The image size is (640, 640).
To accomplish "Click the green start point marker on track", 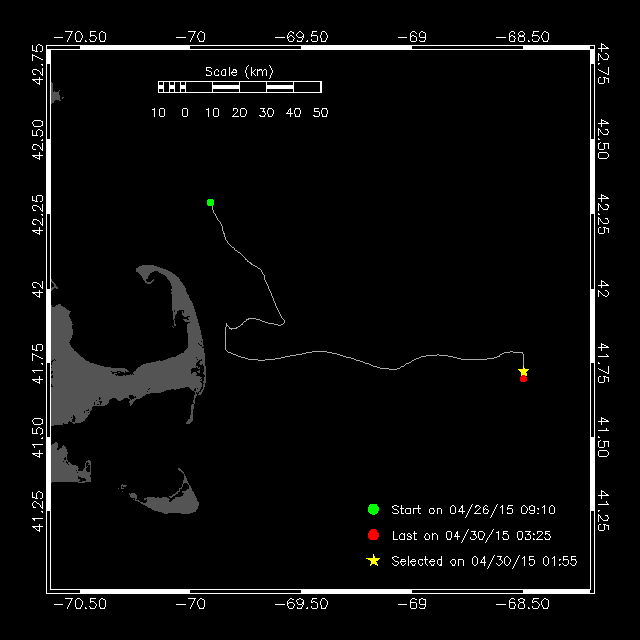I will click(210, 202).
